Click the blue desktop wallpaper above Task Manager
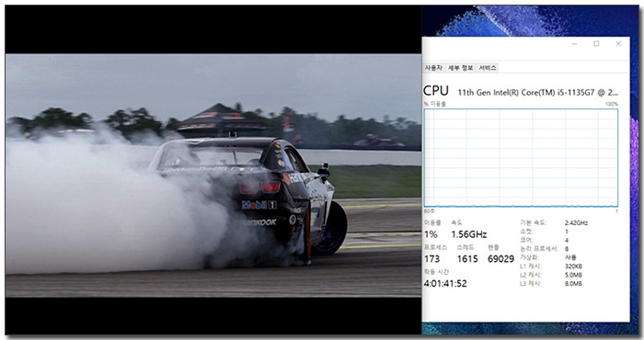The height and width of the screenshot is (340, 644). point(530,20)
